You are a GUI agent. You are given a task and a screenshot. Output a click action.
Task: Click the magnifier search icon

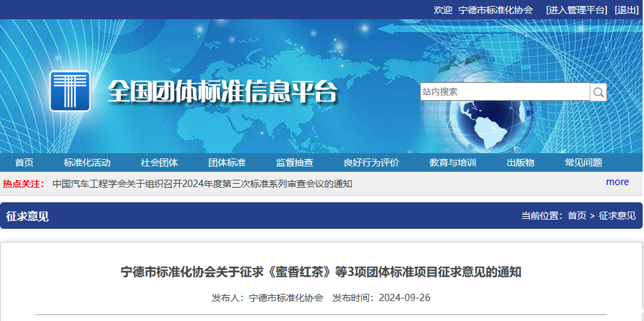[598, 92]
